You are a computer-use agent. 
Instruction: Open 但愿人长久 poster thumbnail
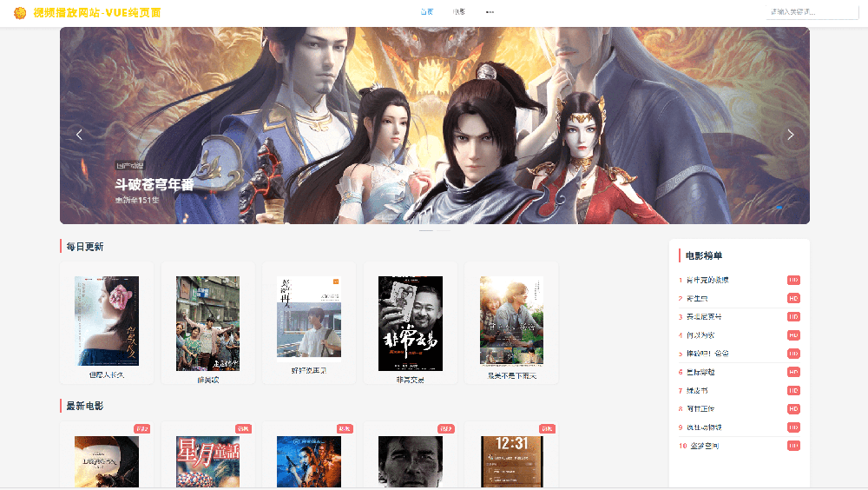(107, 321)
